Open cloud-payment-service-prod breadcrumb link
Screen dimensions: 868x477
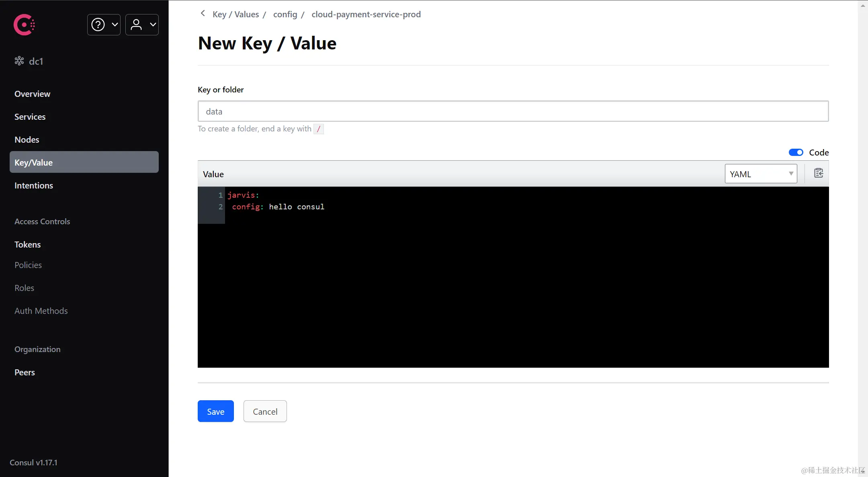[366, 14]
